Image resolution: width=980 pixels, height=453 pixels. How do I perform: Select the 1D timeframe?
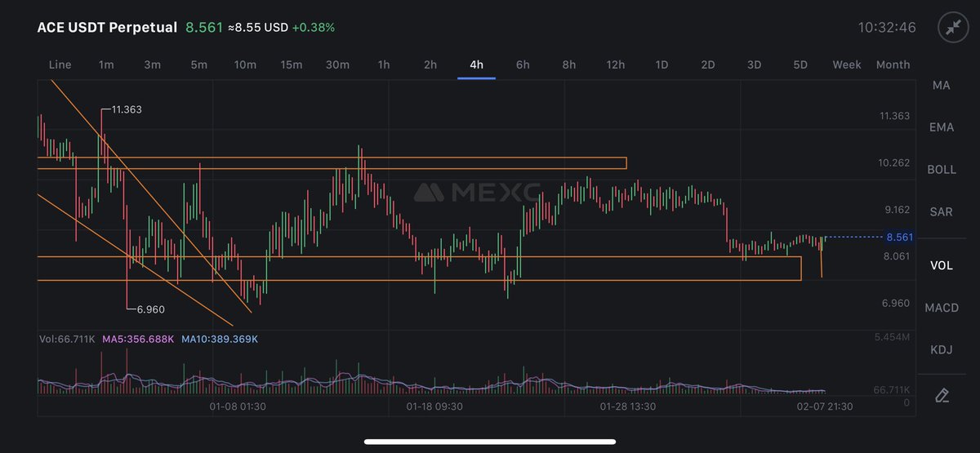[x=661, y=64]
